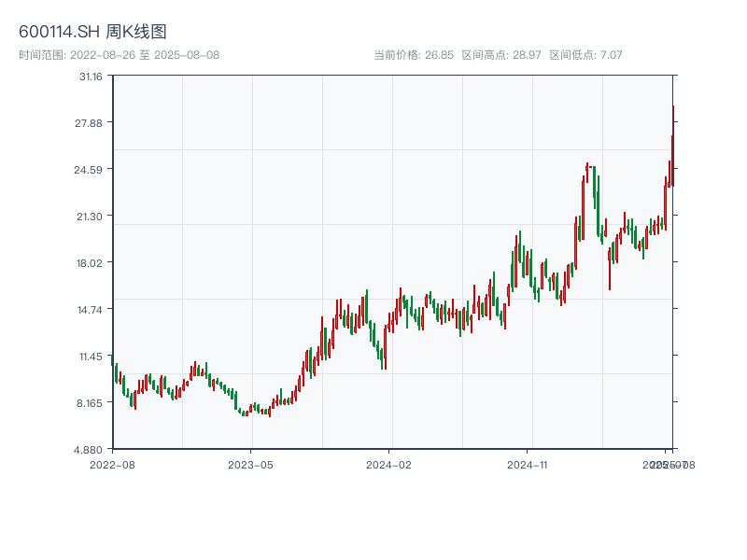Click the first candlestick at chart's left edge
Image resolution: width=747 pixels, height=560 pixels.
116,373
